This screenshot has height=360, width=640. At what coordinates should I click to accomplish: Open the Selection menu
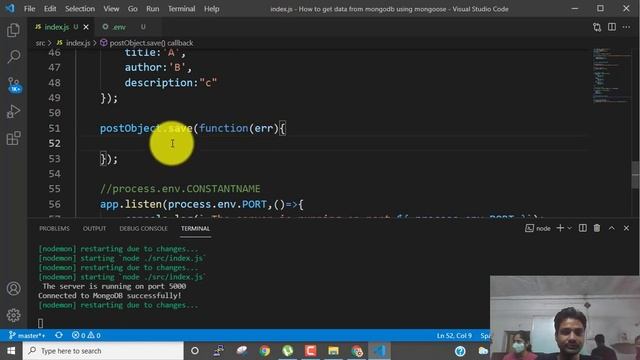[80, 9]
